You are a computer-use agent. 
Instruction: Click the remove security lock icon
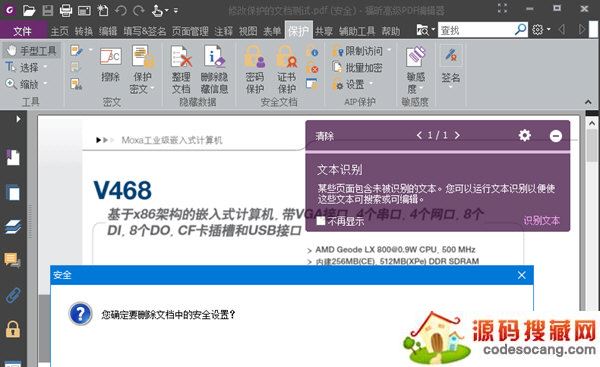(312, 68)
